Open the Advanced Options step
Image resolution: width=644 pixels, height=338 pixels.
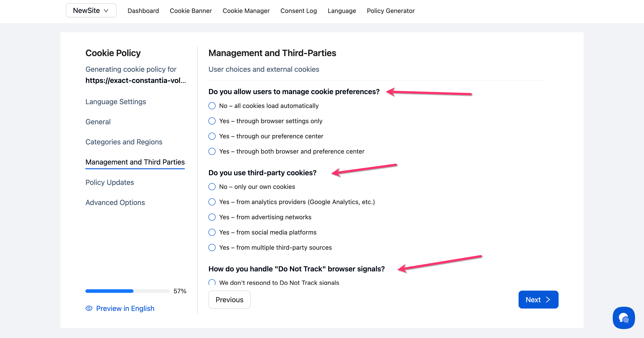(x=115, y=203)
